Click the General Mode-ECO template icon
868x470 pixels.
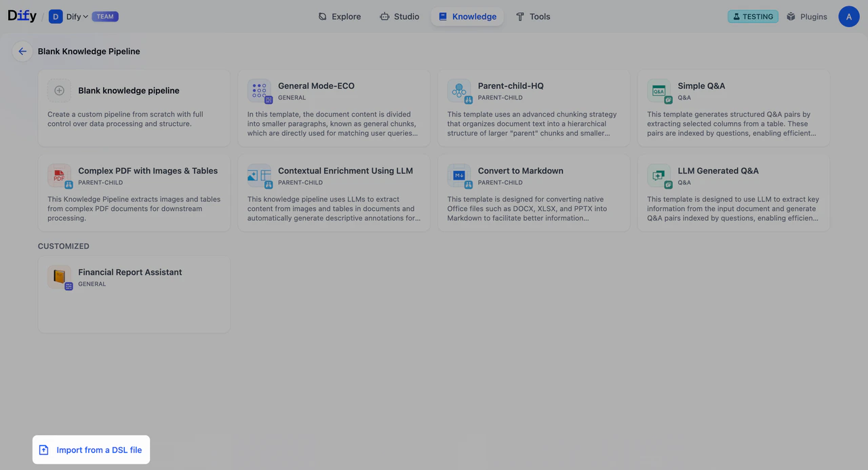click(x=259, y=91)
